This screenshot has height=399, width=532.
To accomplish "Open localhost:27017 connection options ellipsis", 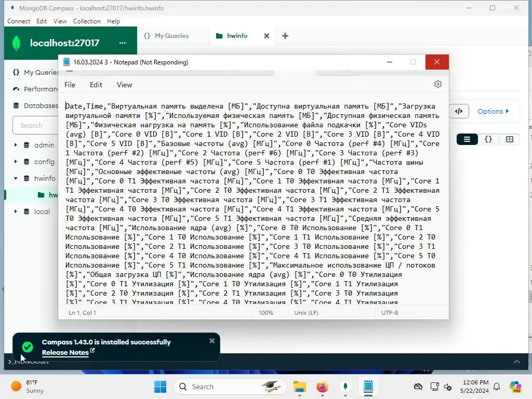I will click(123, 43).
